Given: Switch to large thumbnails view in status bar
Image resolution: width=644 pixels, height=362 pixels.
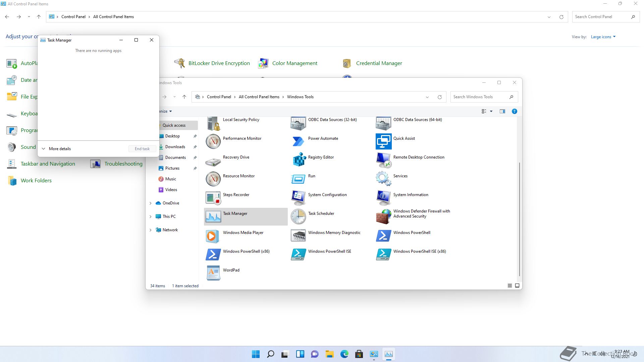Looking at the screenshot, I should 517,286.
